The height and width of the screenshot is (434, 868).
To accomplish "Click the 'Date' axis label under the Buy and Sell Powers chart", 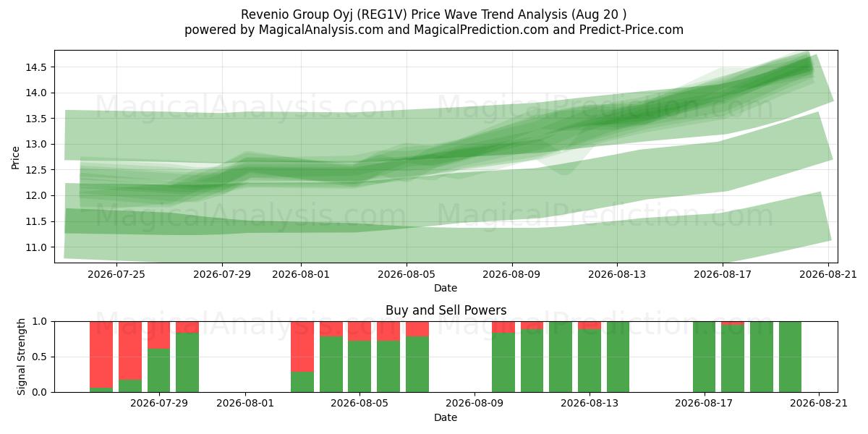I will 446,417.
